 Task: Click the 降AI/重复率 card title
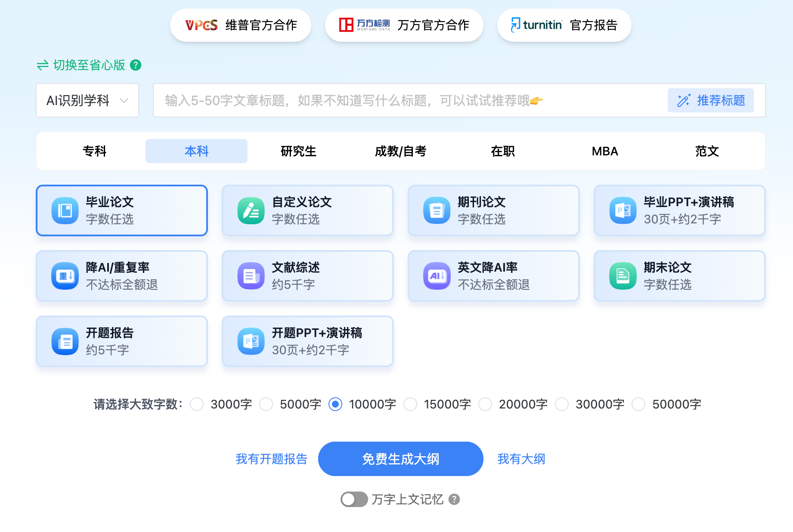(118, 267)
